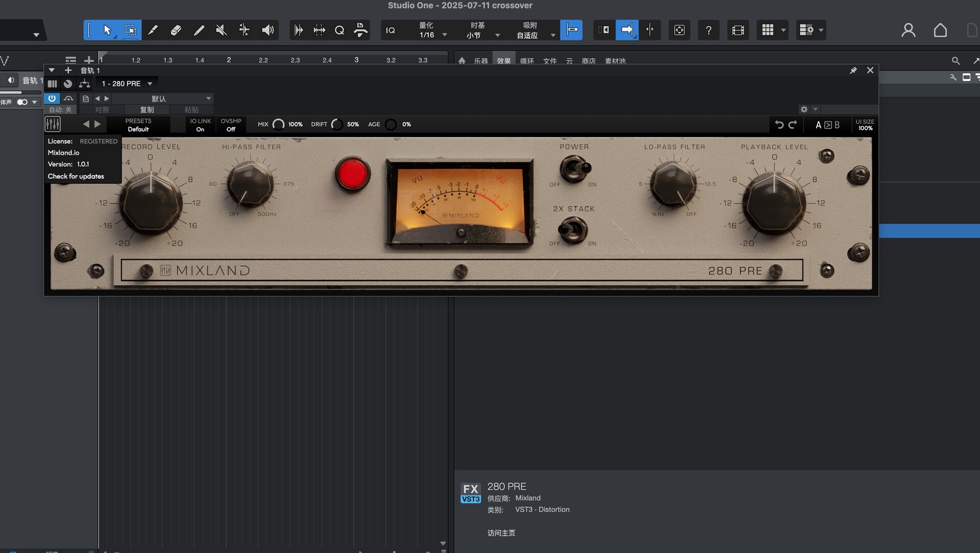
Task: Collapse the plugin window header triangle
Action: coord(52,70)
